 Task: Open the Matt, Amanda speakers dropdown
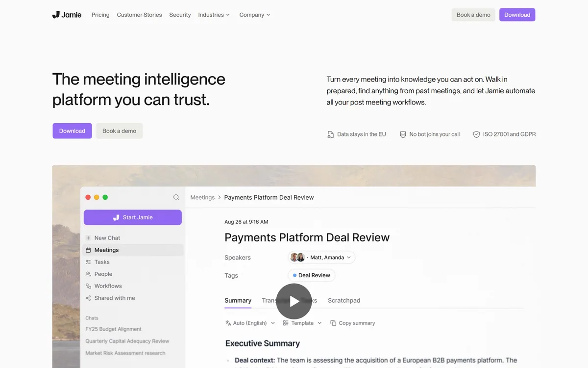(321, 257)
